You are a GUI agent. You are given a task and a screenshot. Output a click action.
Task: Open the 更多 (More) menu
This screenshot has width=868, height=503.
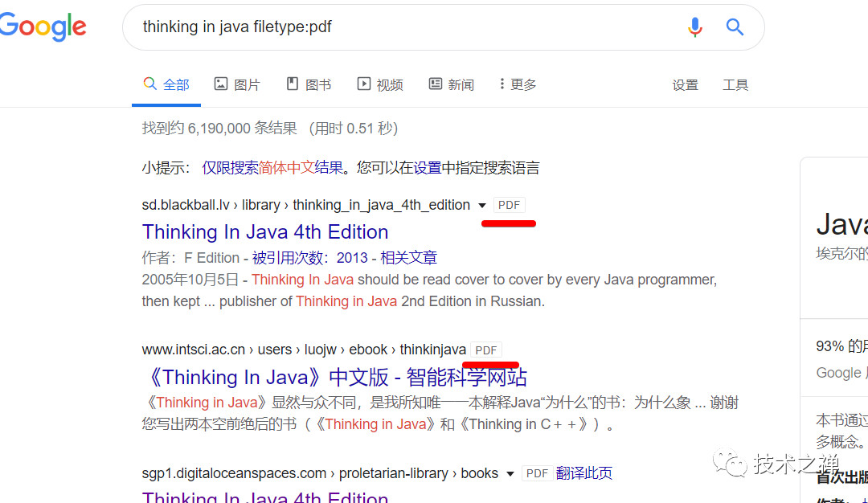click(518, 84)
